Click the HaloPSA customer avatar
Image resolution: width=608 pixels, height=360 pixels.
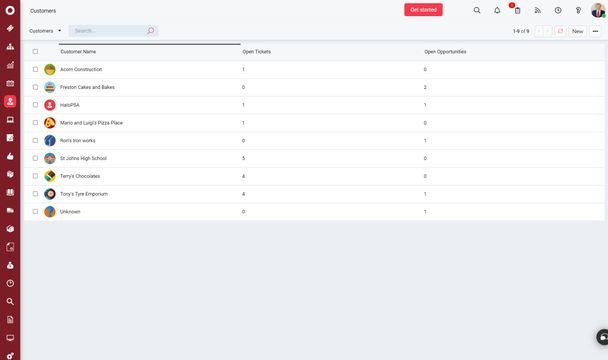pos(50,105)
